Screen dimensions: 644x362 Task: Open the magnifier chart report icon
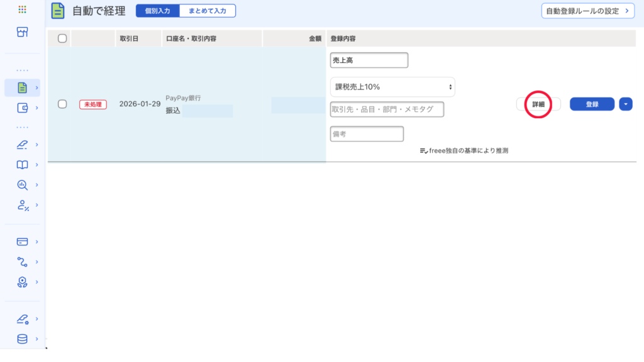tap(23, 185)
